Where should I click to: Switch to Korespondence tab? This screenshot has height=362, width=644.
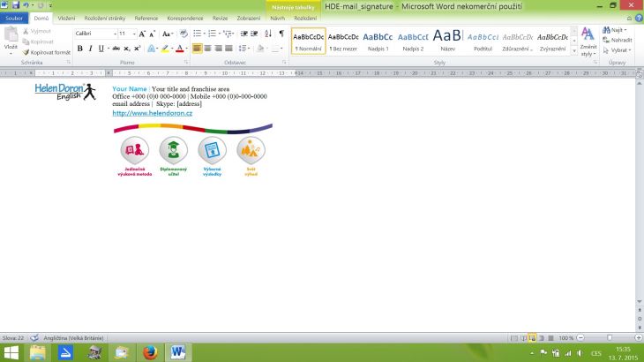click(x=185, y=18)
